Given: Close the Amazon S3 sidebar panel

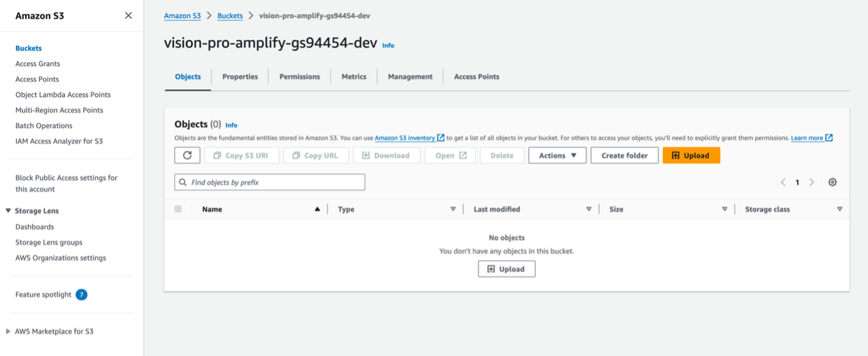Looking at the screenshot, I should [129, 16].
